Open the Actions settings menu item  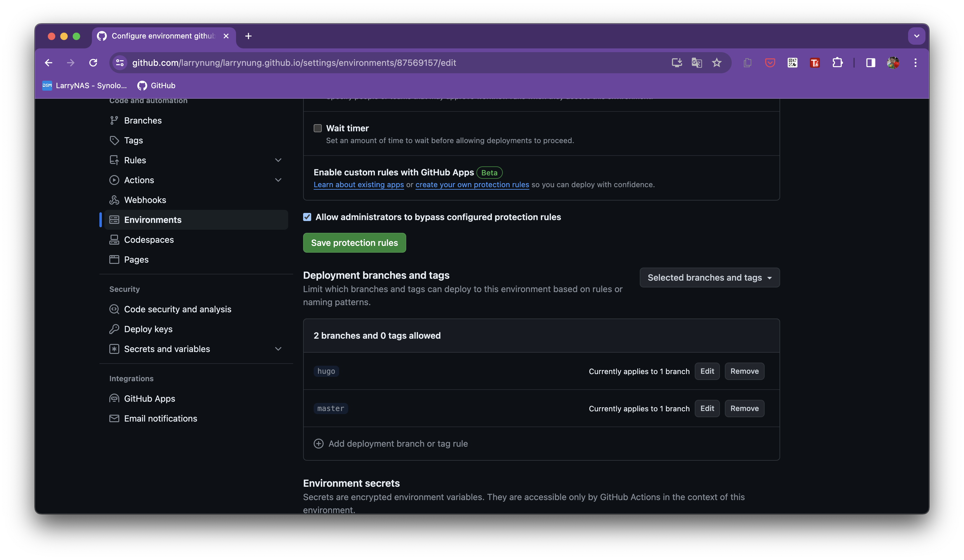point(196,180)
